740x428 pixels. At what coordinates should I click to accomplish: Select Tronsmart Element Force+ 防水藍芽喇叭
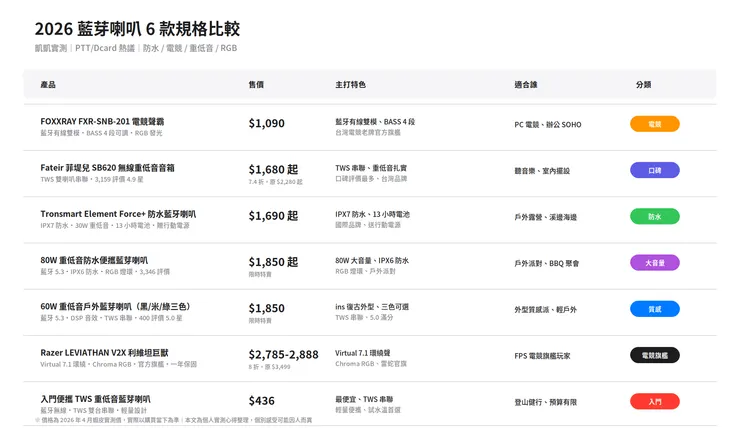coord(118,214)
